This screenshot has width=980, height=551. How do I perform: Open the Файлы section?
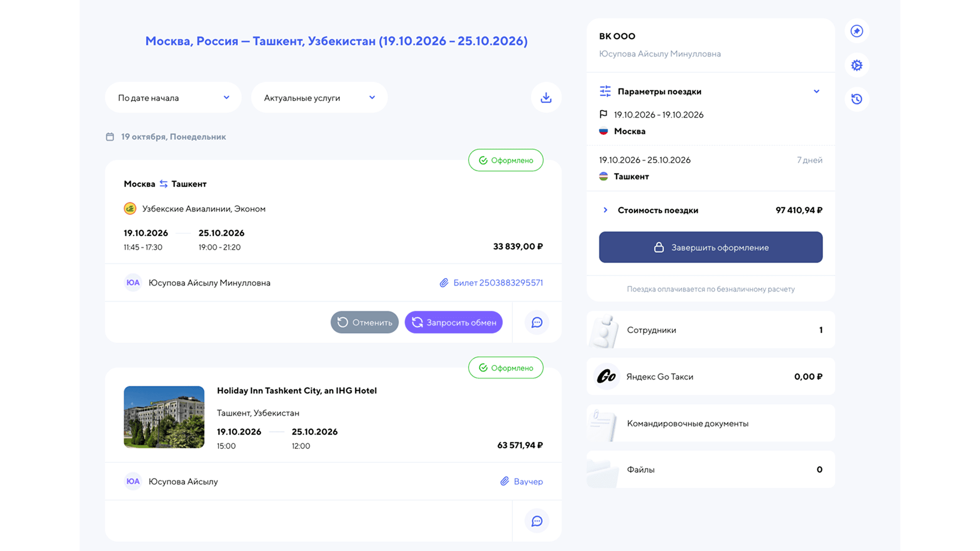point(710,469)
